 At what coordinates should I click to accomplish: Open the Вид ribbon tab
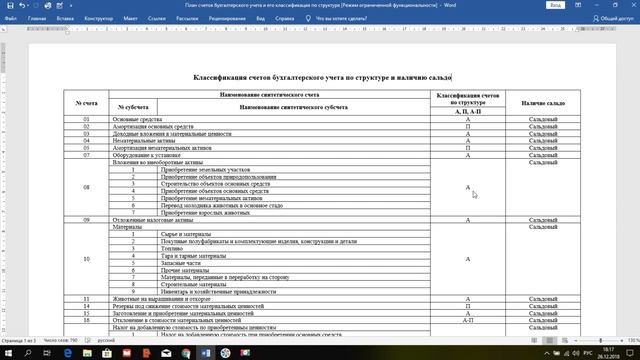tap(260, 18)
